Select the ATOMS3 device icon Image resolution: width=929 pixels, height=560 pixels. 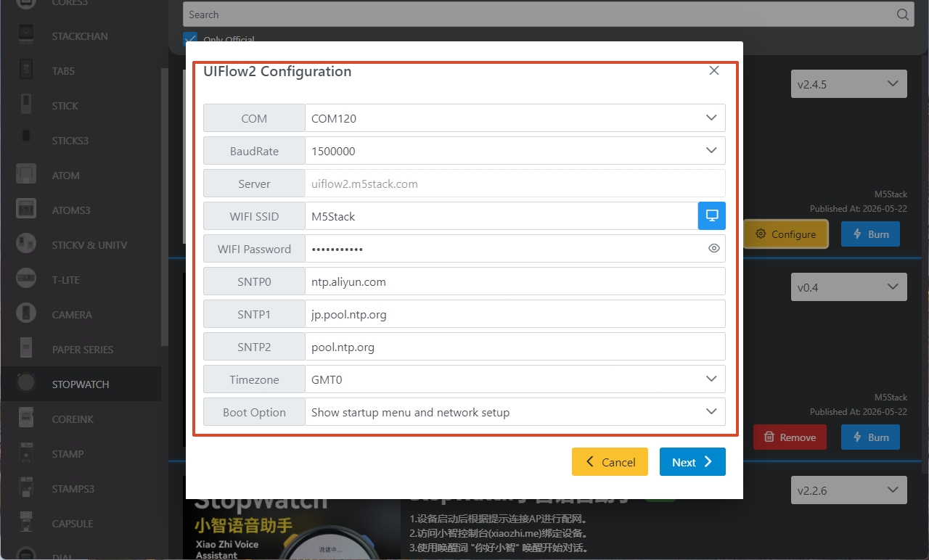point(26,210)
